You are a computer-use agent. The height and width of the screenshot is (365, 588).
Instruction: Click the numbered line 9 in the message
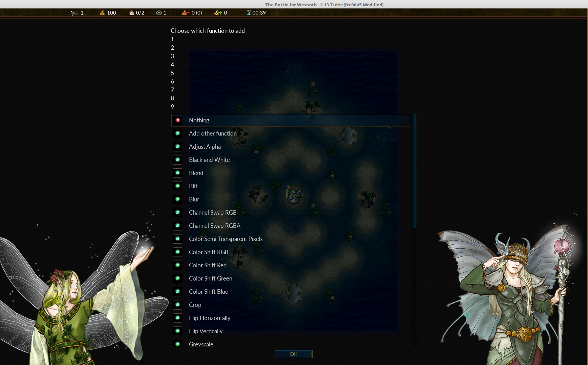172,107
